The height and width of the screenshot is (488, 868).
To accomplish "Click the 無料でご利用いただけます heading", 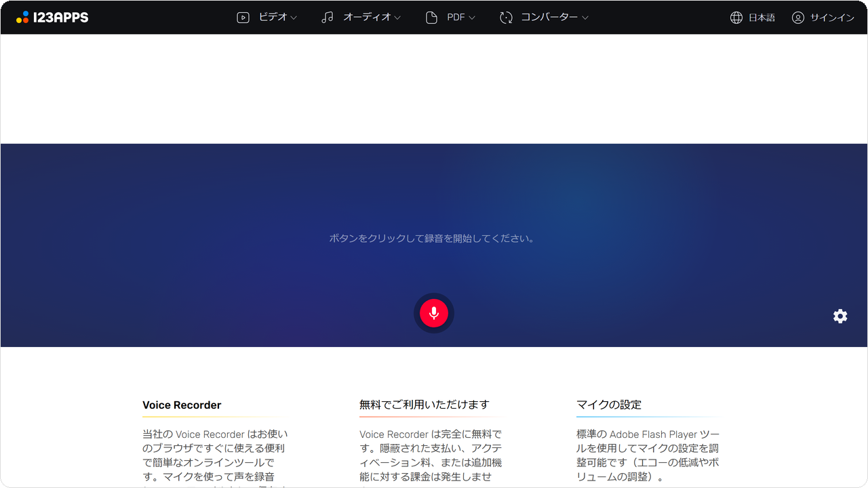I will (x=425, y=405).
